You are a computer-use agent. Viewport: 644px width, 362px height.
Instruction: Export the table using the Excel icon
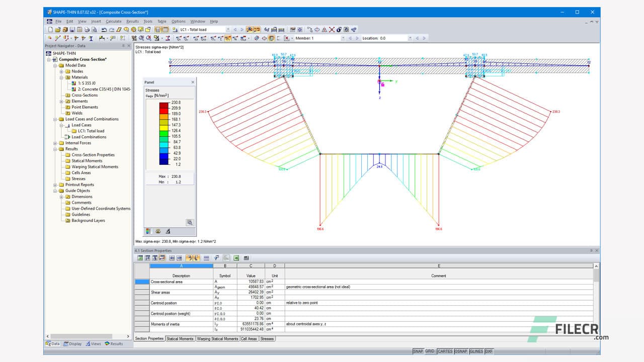point(235,258)
